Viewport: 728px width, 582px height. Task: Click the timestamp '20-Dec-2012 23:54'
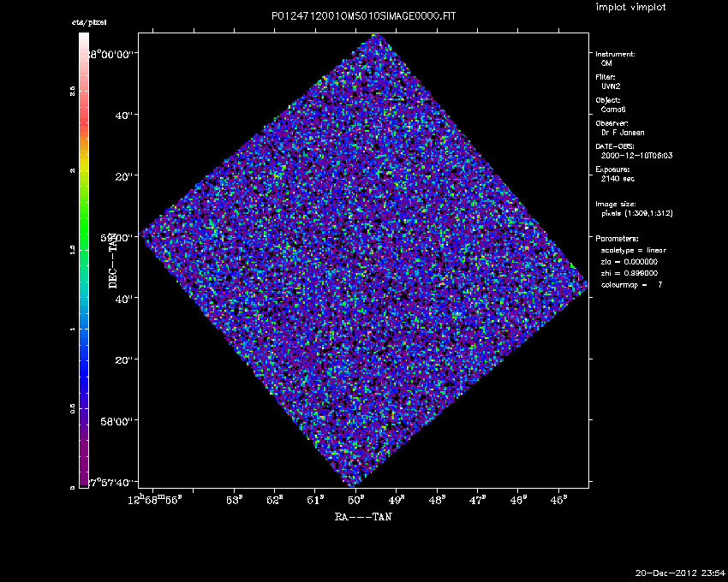[x=680, y=573]
